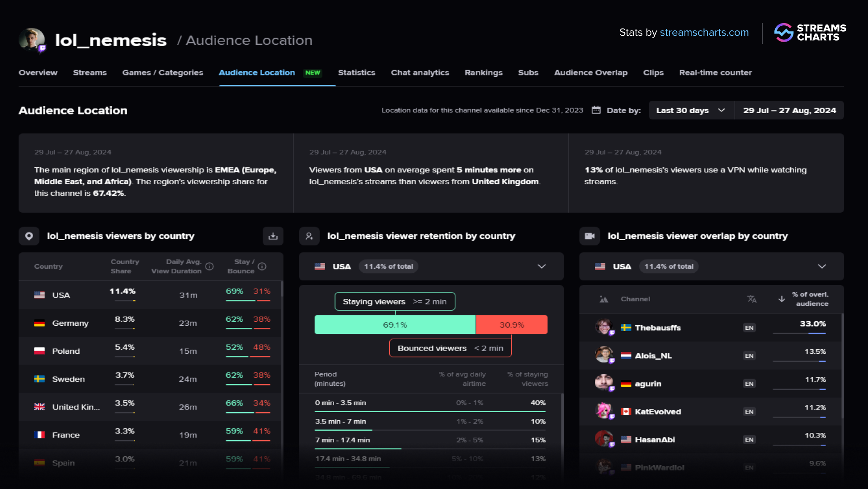Toggle the Staying viewers filter
The height and width of the screenshot is (489, 868).
(394, 301)
